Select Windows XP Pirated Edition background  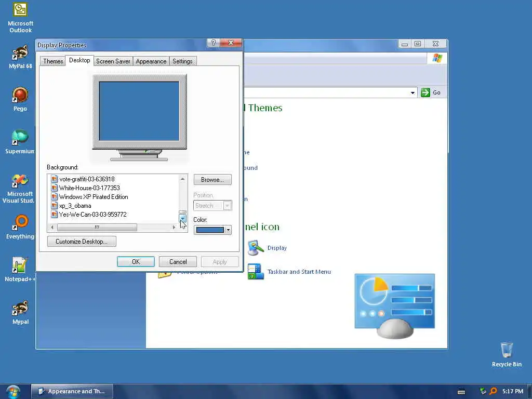click(x=94, y=196)
